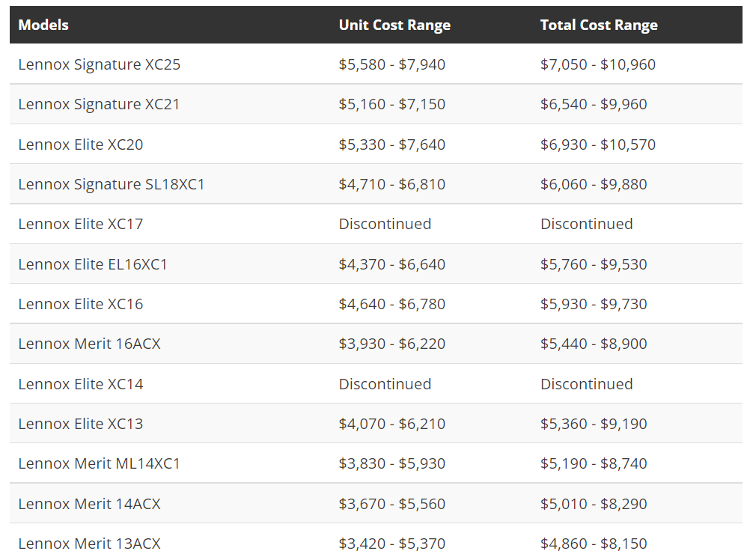Select Lennox Elite XC20 model text
This screenshot has width=750, height=560.
(x=81, y=144)
